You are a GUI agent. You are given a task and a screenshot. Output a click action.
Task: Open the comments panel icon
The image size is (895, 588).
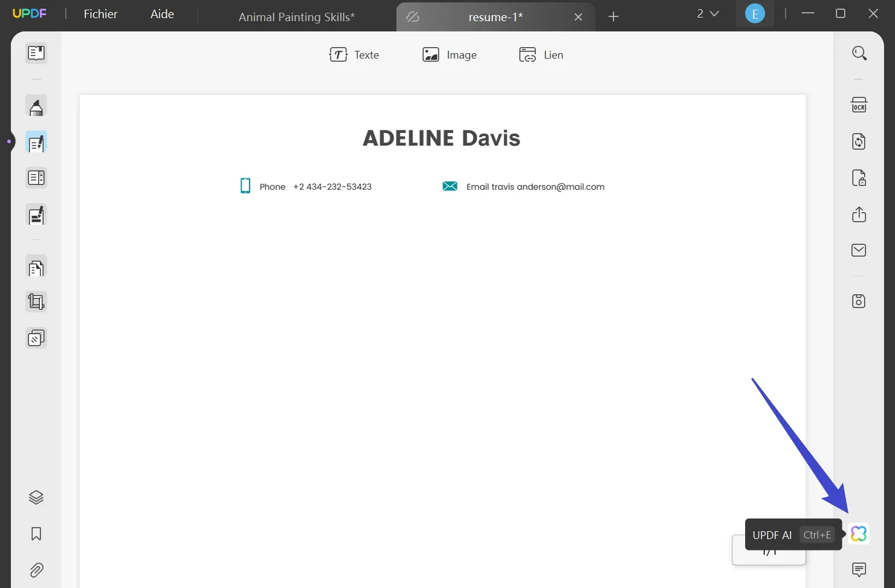(859, 569)
